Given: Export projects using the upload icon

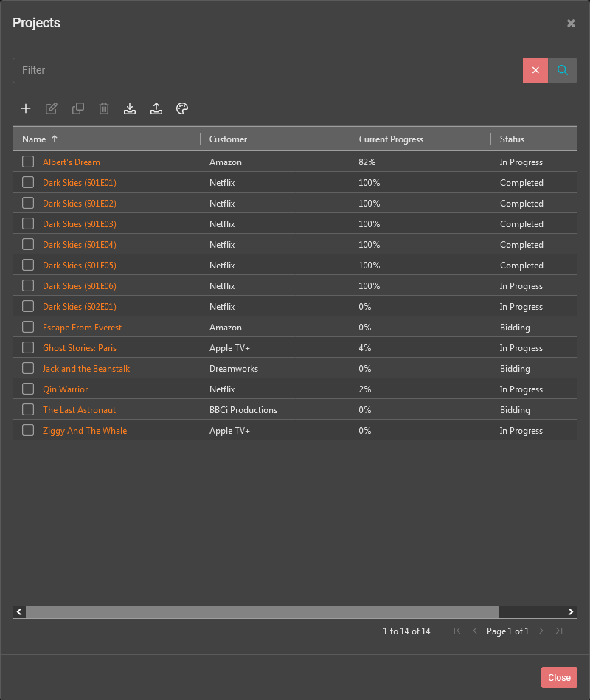Looking at the screenshot, I should 156,108.
